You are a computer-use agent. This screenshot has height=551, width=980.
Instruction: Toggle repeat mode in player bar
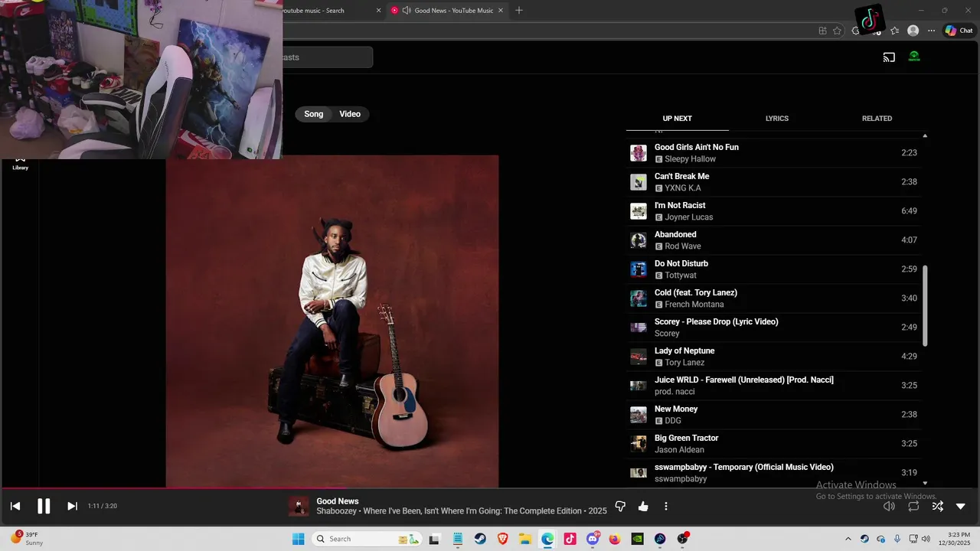[913, 506]
